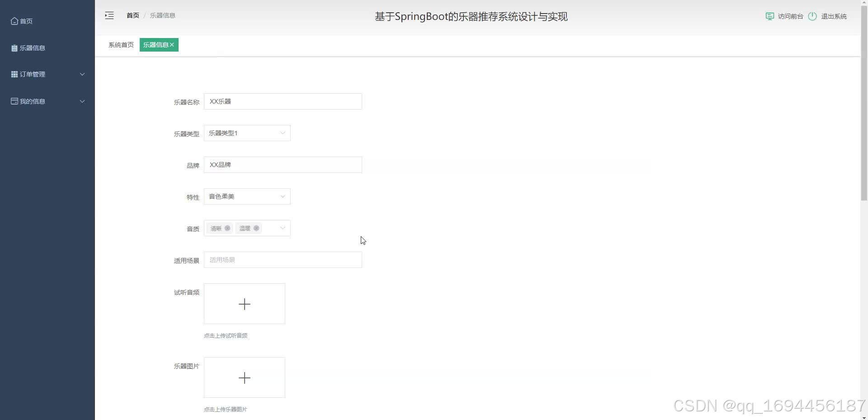Click the 点击上传乐器图片 hint text

(x=226, y=410)
